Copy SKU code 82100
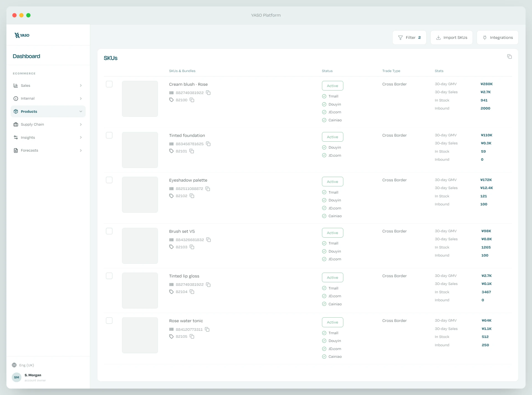The image size is (532, 395). (x=192, y=100)
